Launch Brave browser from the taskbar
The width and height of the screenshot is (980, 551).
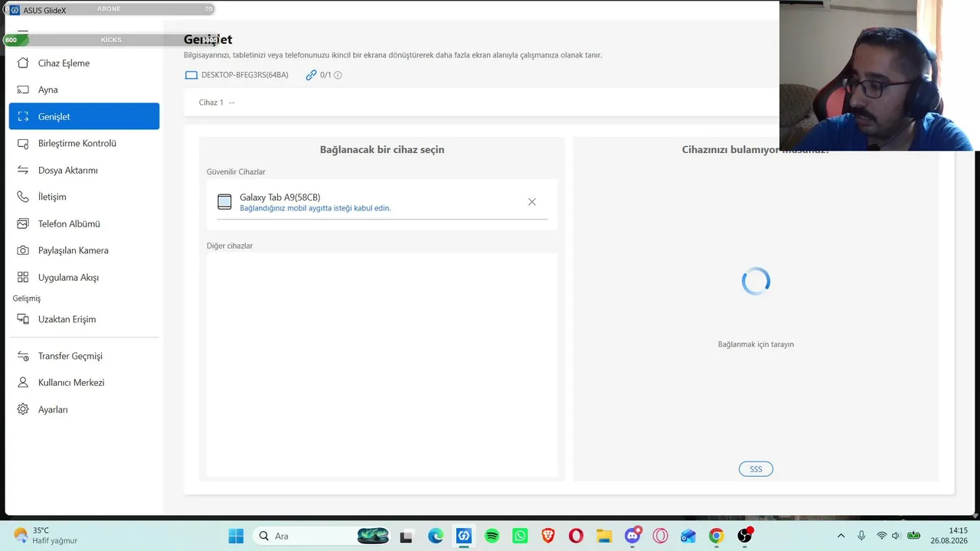click(x=548, y=536)
